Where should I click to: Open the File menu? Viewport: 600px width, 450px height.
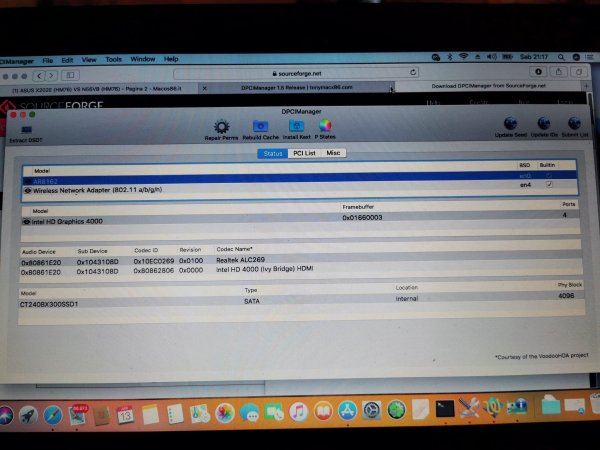click(x=47, y=60)
